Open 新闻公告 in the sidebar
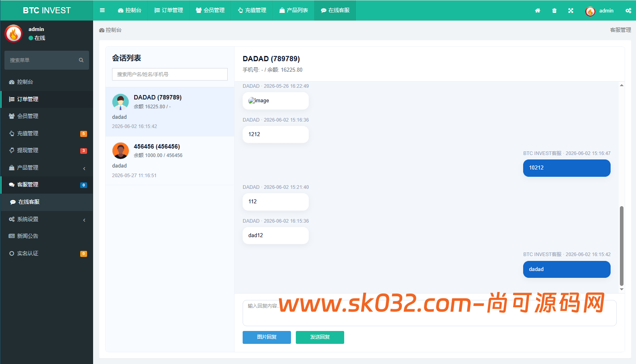Image resolution: width=636 pixels, height=364 pixels. (46, 236)
